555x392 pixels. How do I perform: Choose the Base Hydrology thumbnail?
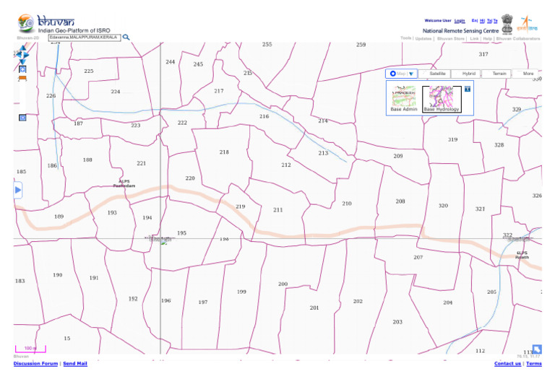tap(442, 99)
